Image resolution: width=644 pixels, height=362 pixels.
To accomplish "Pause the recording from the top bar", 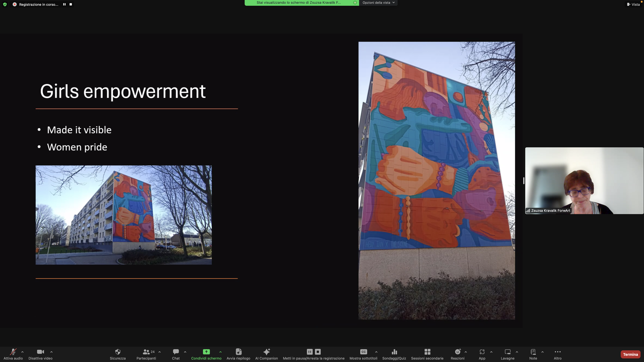I will point(64,4).
